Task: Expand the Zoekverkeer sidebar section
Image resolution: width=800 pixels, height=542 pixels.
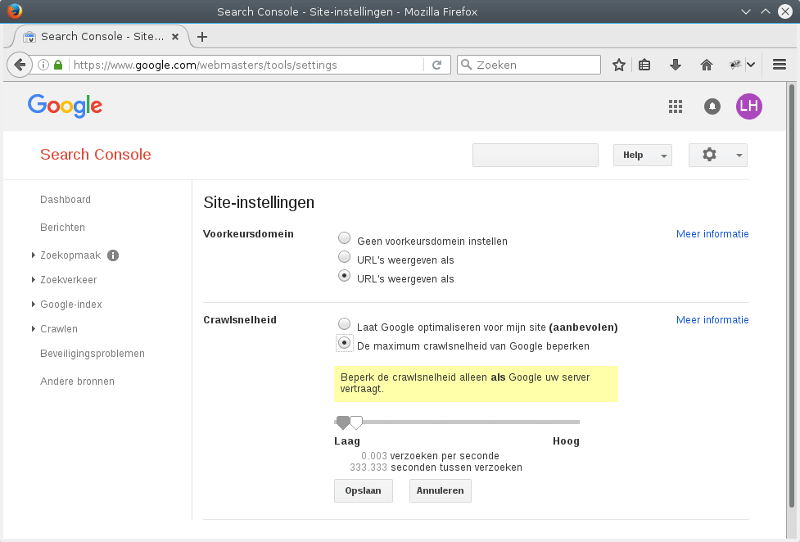Action: (33, 280)
